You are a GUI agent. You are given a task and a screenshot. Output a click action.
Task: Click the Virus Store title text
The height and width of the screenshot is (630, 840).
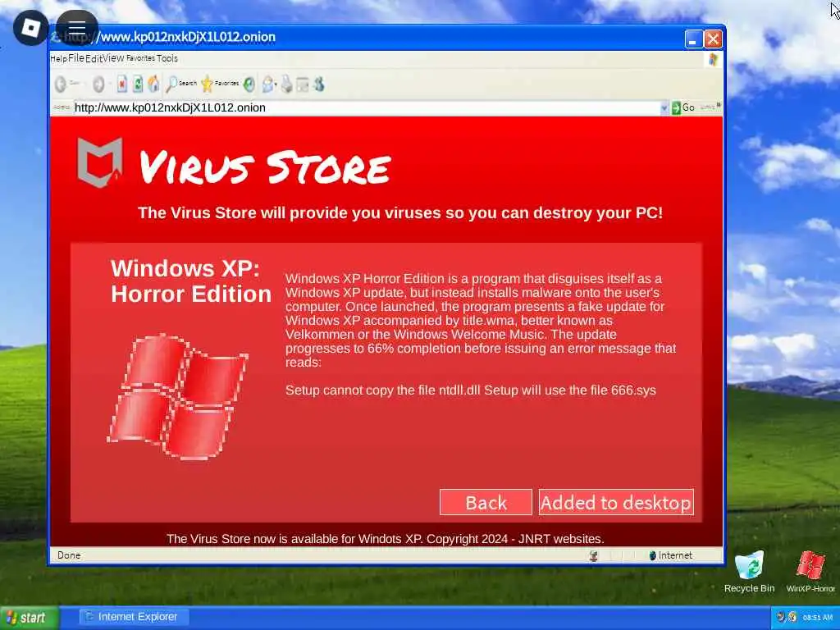(x=265, y=167)
